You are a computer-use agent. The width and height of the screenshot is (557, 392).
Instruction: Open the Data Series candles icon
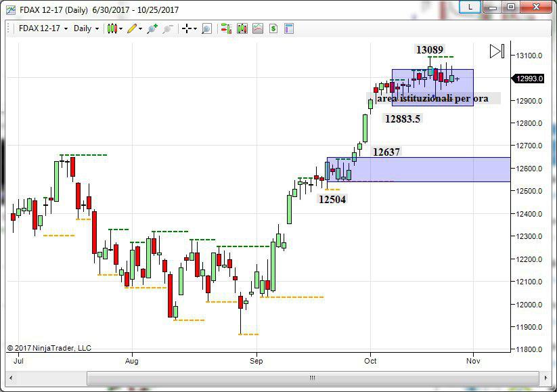coord(242,28)
